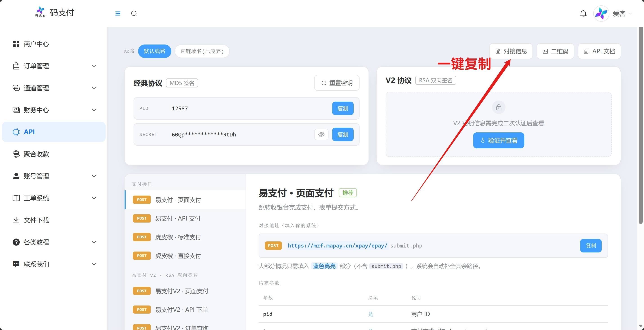Open 对接信息 button
The image size is (644, 330).
511,51
